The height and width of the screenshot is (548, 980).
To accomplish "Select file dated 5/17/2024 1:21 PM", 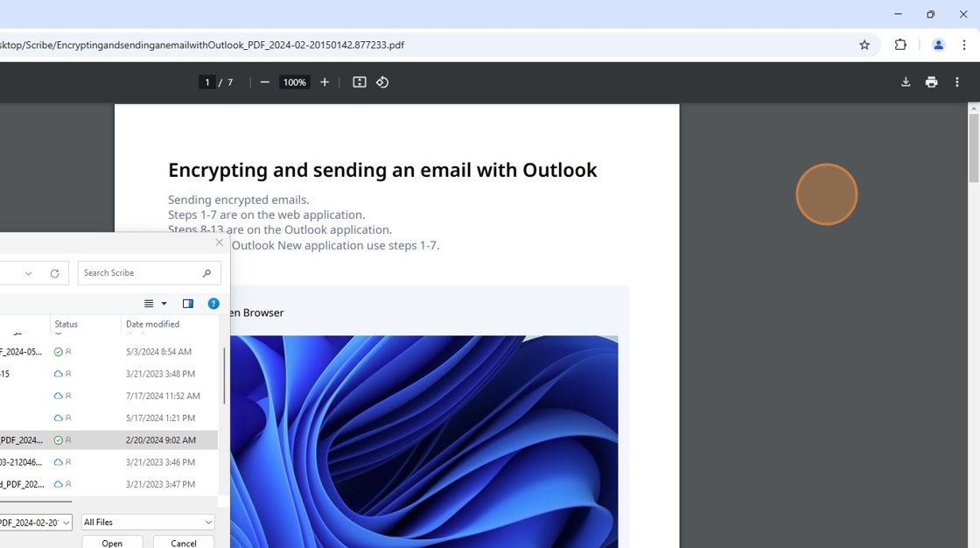I will (108, 418).
